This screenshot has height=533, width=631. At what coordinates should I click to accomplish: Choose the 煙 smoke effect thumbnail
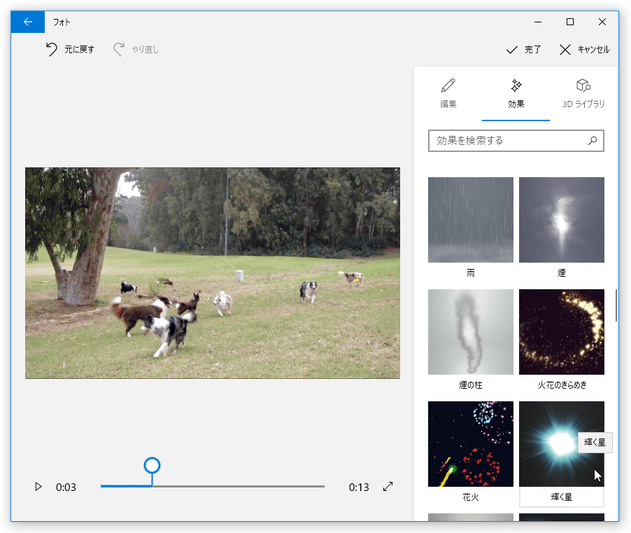(561, 220)
